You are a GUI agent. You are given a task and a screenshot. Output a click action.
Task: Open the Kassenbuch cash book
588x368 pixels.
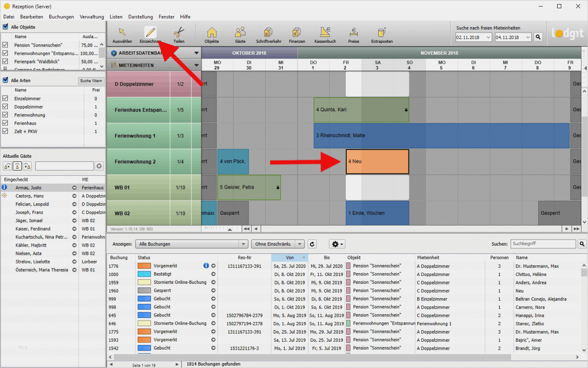[325, 34]
